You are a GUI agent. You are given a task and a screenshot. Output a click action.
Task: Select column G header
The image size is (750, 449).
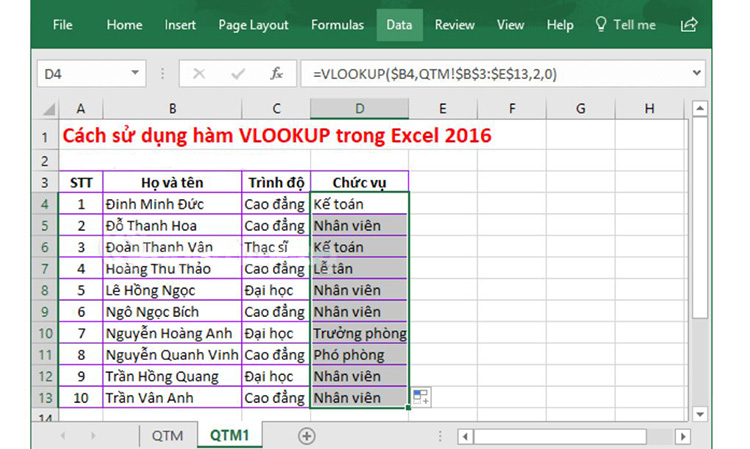[x=581, y=109]
